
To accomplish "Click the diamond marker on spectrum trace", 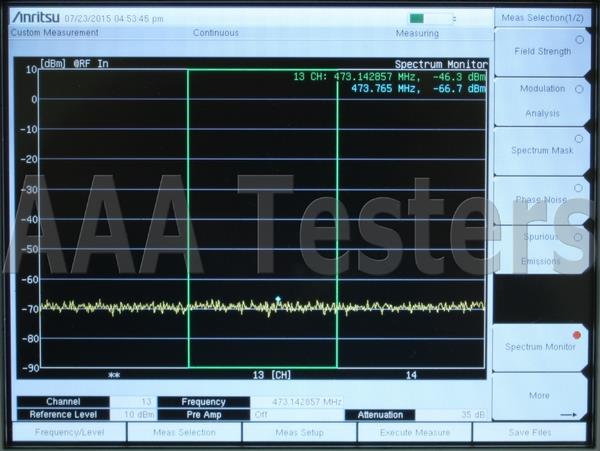I will [278, 299].
